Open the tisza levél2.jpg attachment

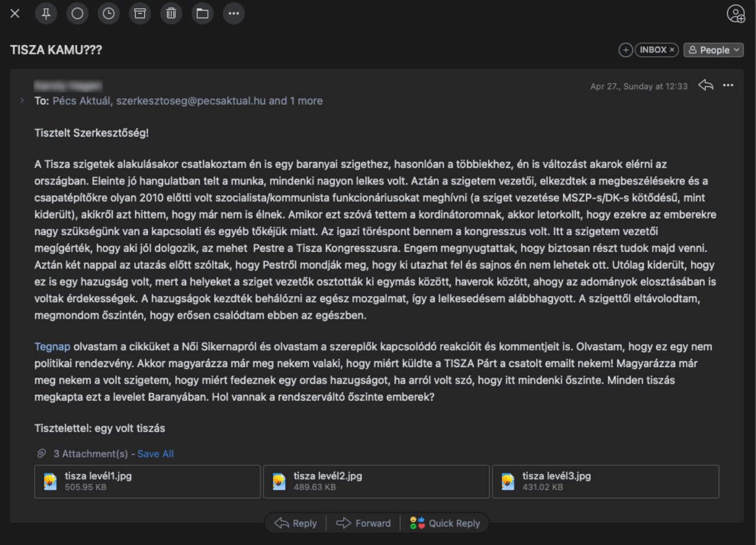[376, 481]
